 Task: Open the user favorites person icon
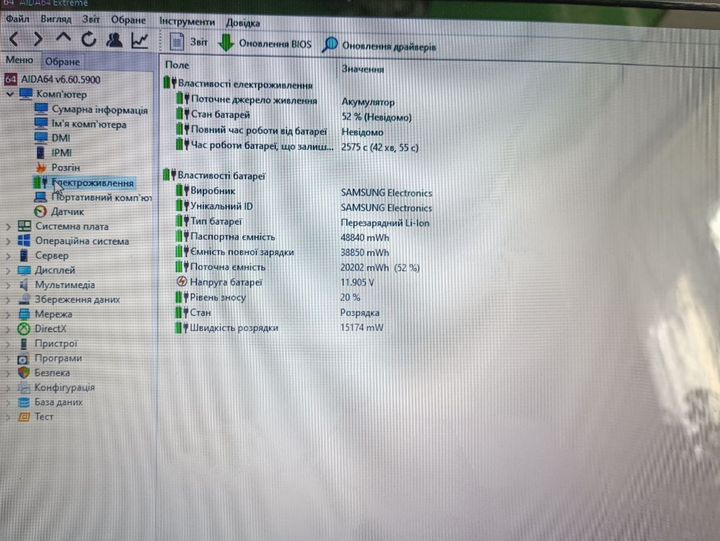coord(114,40)
